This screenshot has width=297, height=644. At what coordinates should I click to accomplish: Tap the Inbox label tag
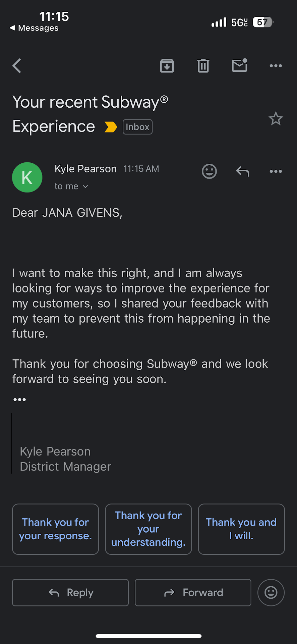[x=137, y=127]
